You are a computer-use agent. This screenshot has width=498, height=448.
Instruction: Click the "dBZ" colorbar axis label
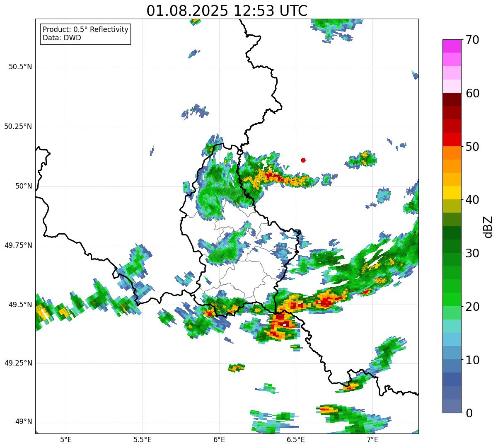point(488,227)
